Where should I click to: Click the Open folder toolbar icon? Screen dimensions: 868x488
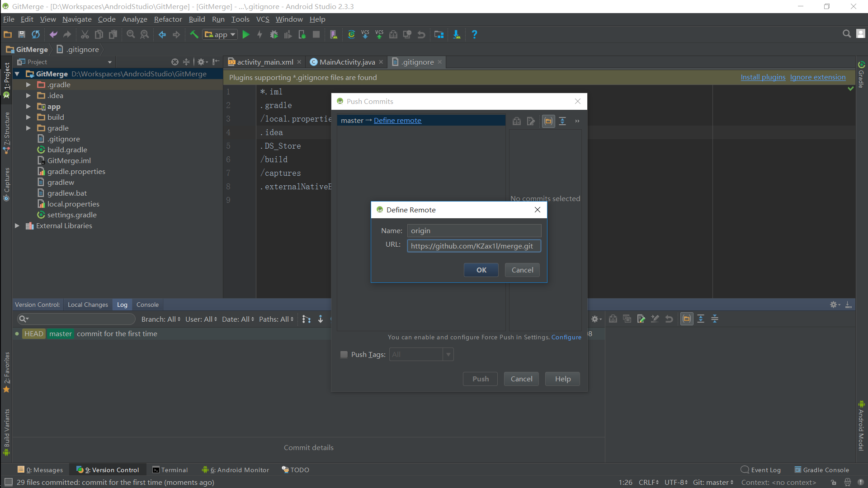tap(8, 34)
